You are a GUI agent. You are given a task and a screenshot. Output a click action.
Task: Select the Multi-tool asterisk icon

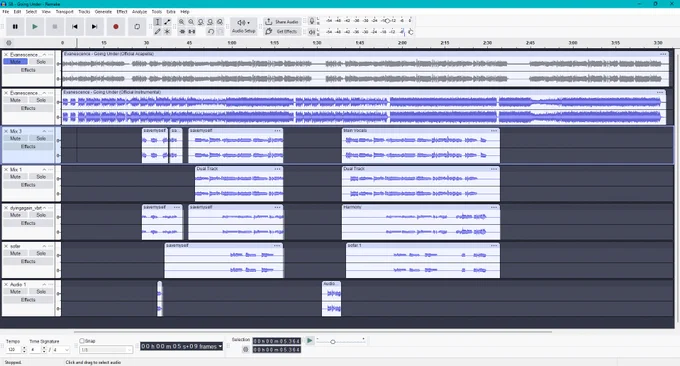[167, 32]
